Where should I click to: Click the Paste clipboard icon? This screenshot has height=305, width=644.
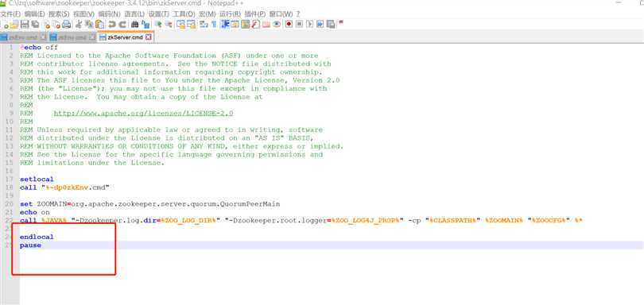(99, 24)
